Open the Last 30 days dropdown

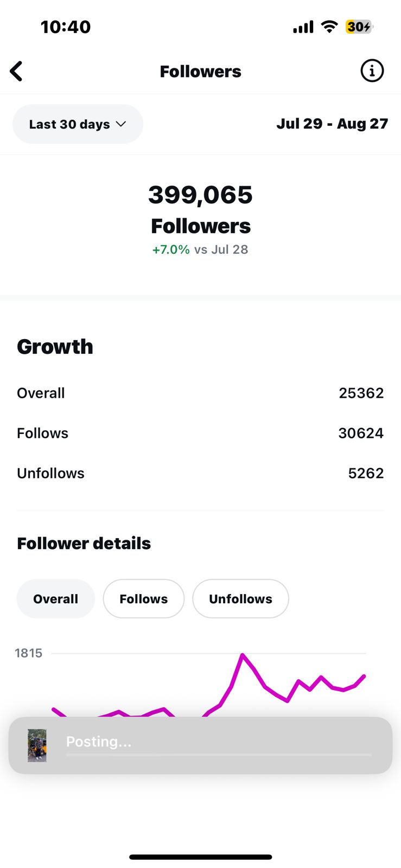click(78, 124)
